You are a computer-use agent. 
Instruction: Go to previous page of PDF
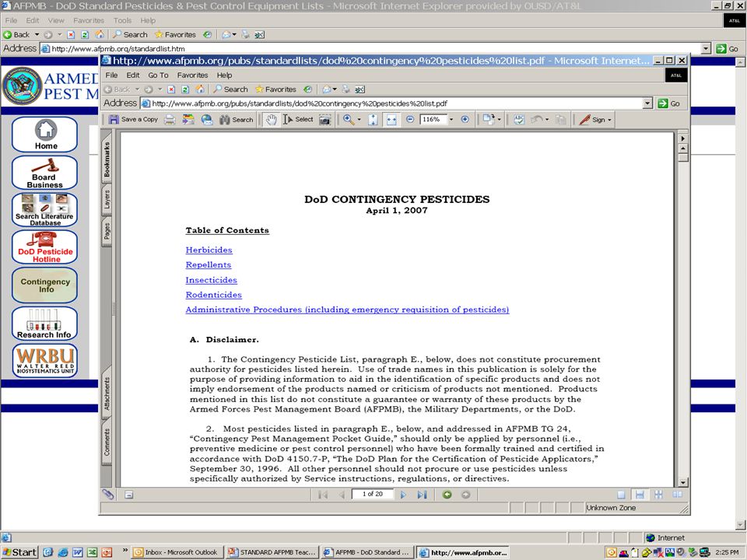342,495
